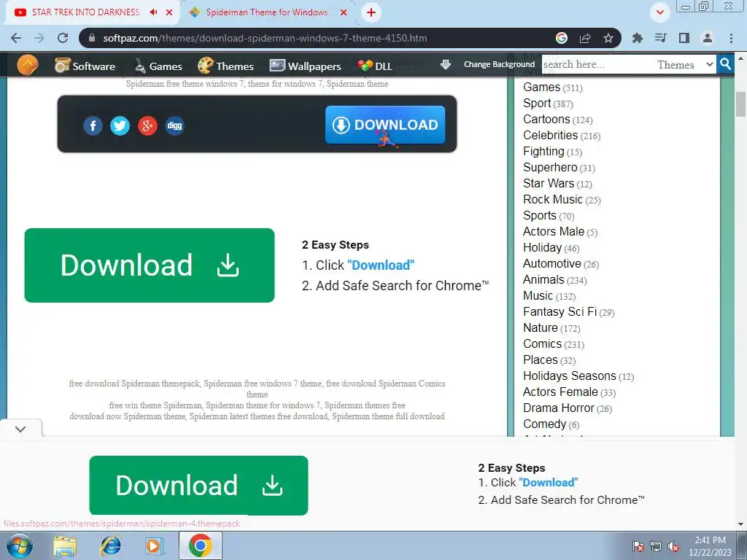Viewport: 747px width, 560px height.
Task: Close the Spiderman Theme tab
Action: pyautogui.click(x=344, y=12)
